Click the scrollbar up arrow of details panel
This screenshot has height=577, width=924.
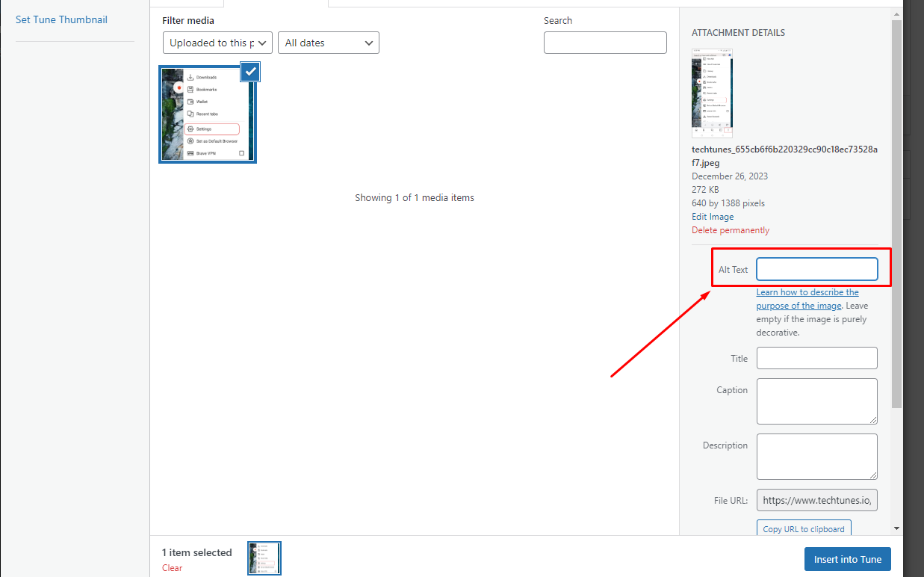tap(896, 13)
